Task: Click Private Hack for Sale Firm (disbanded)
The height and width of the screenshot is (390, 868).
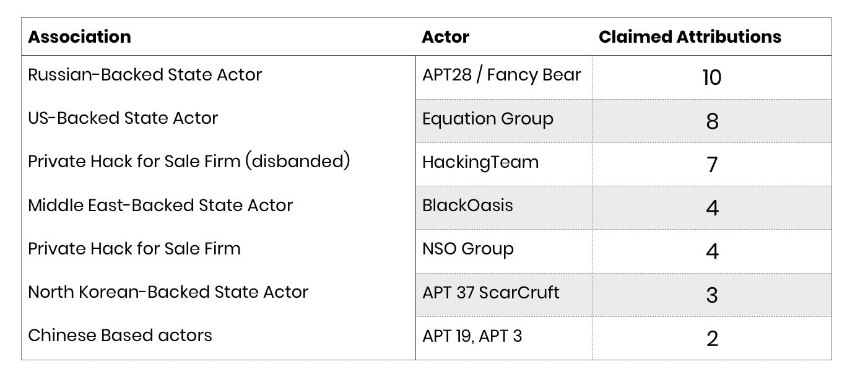Action: pos(189,162)
